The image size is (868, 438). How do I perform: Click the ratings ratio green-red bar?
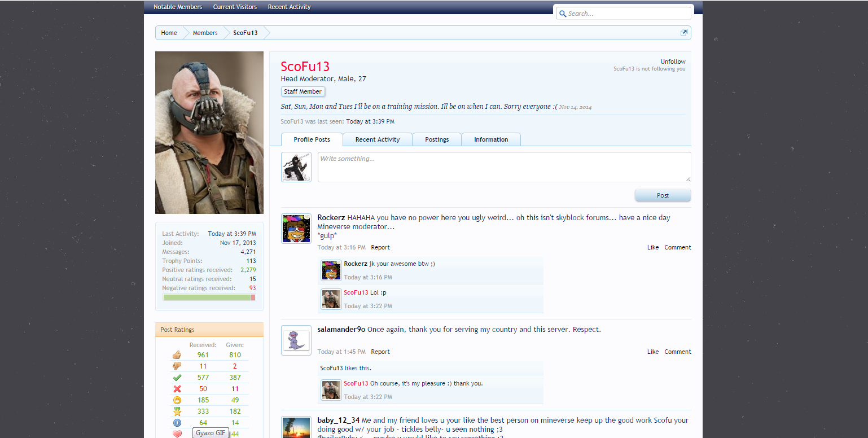[x=209, y=297]
